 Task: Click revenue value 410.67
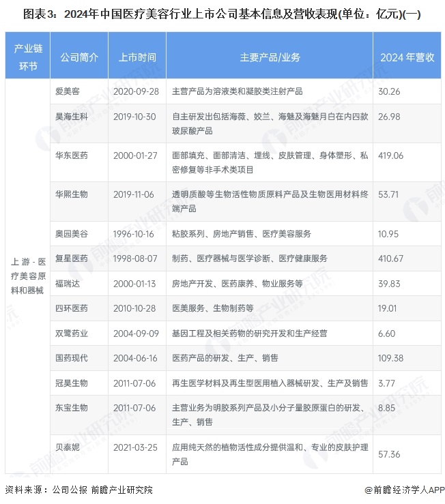[390, 258]
